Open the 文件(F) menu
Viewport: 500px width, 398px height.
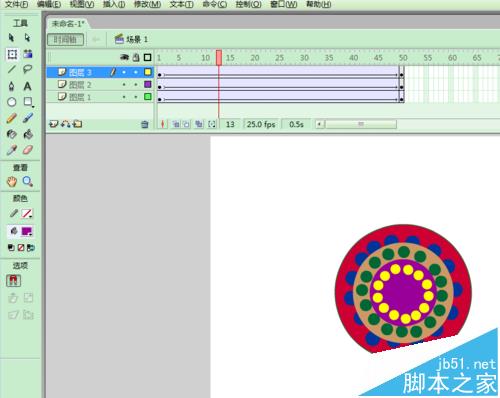(x=16, y=4)
